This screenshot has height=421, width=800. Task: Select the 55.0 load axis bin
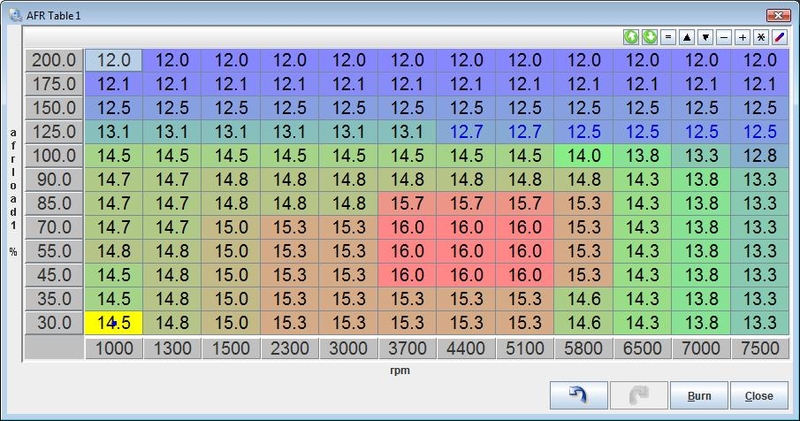(54, 251)
